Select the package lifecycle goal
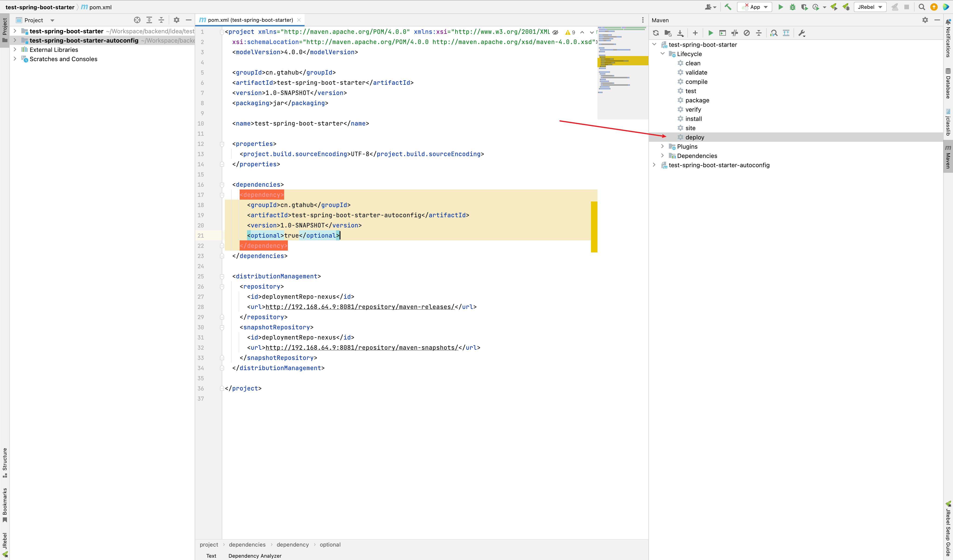953x560 pixels. click(697, 100)
